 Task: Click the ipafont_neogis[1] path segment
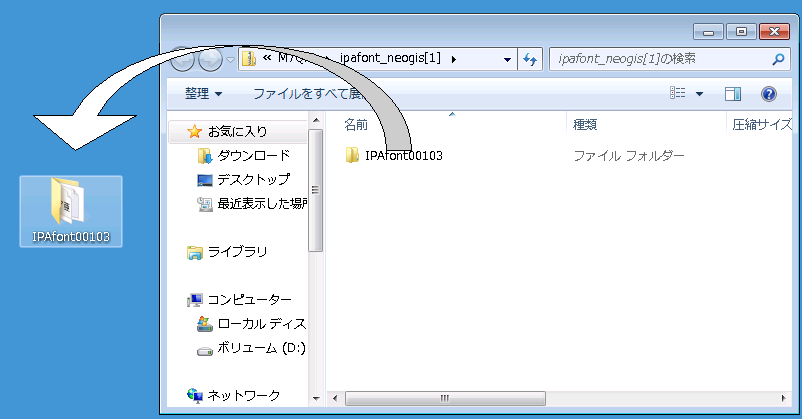pyautogui.click(x=390, y=58)
